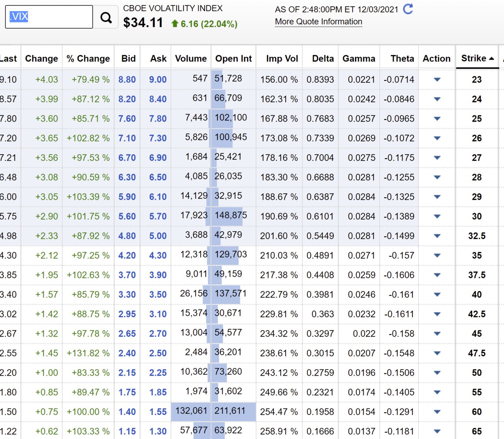504x439 pixels.
Task: Open Action dropdown for strike 28
Action: [437, 177]
